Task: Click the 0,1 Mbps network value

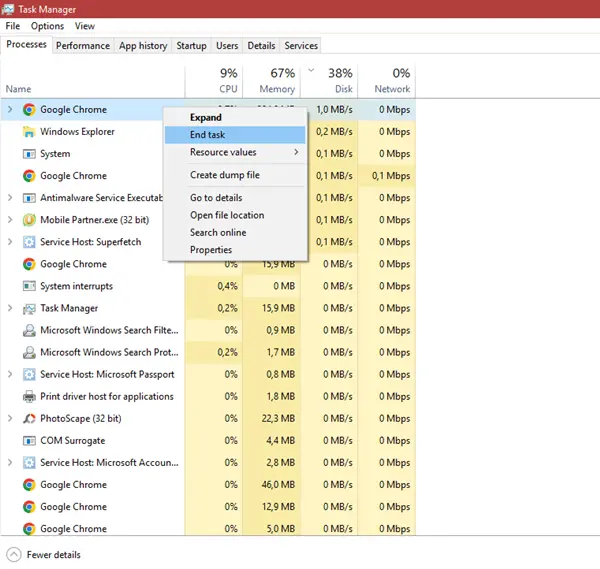Action: (391, 176)
